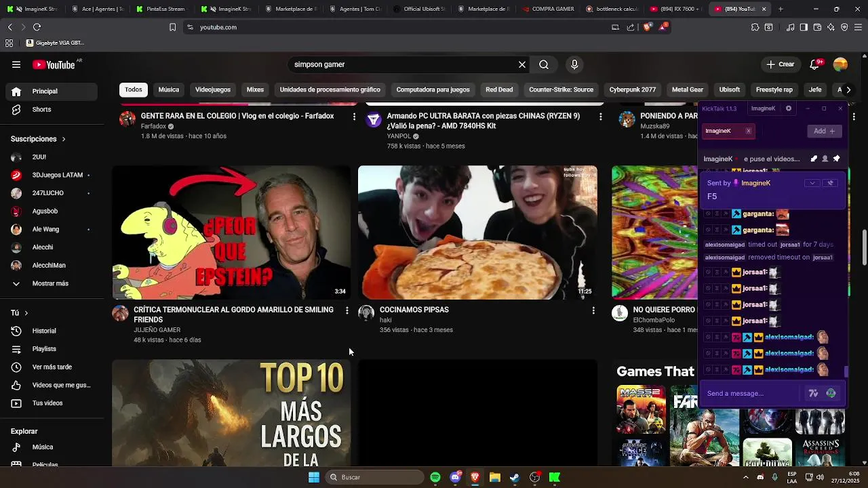Open OBS Studio from the taskbar

click(x=535, y=477)
